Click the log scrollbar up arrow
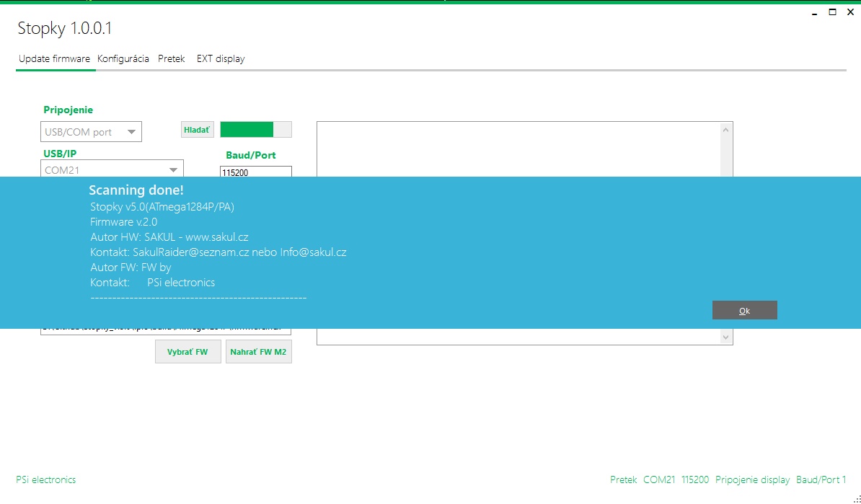The height and width of the screenshot is (504, 861). [x=726, y=130]
